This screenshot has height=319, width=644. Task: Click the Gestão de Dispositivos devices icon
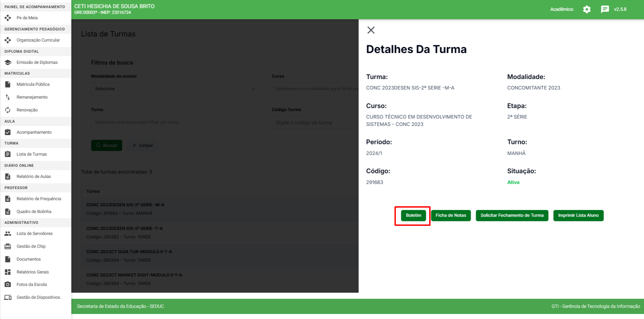pos(8,297)
